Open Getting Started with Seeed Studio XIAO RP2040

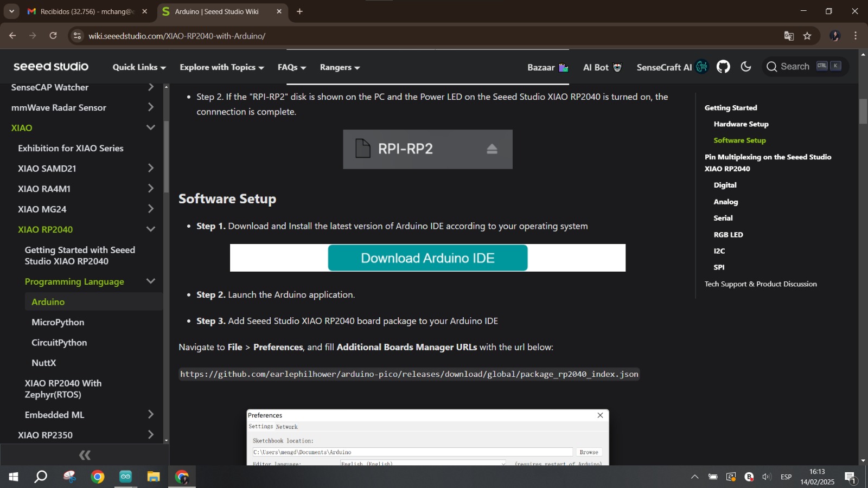(80, 255)
